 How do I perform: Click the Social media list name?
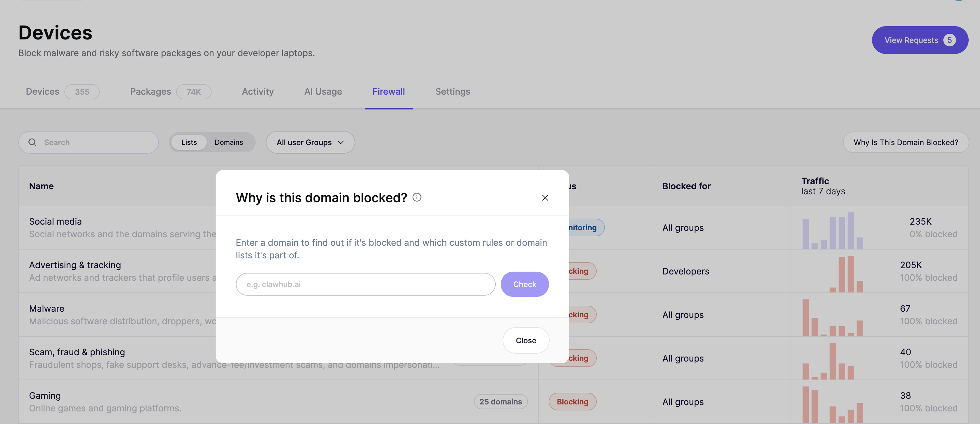[x=55, y=221]
